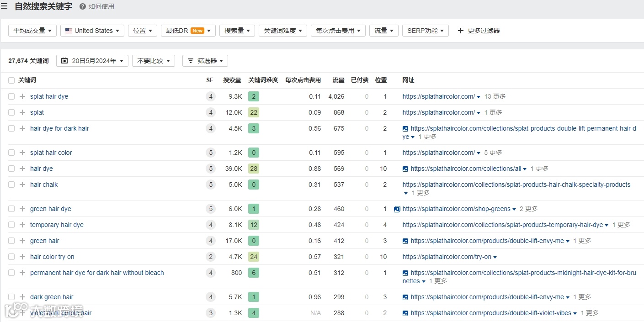Click SF badge 4 in splat hair dye row

[x=211, y=96]
